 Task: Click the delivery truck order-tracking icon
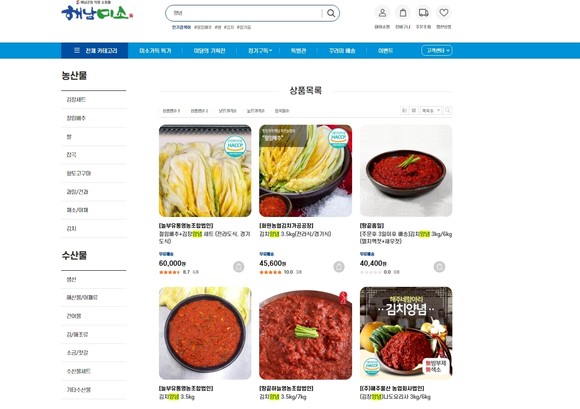tap(423, 13)
